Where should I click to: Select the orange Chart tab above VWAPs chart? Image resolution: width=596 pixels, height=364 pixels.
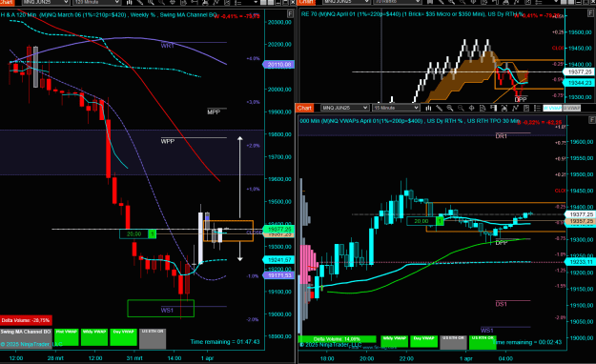tap(304, 108)
